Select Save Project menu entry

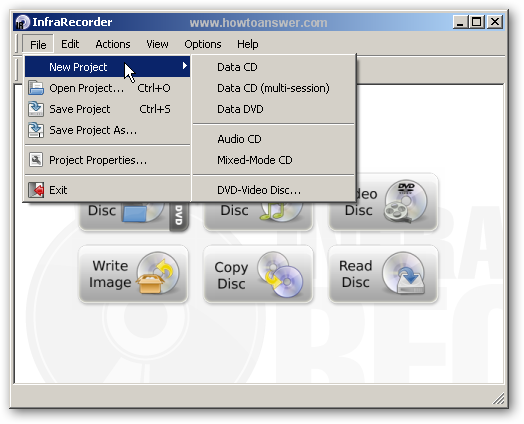107,109
